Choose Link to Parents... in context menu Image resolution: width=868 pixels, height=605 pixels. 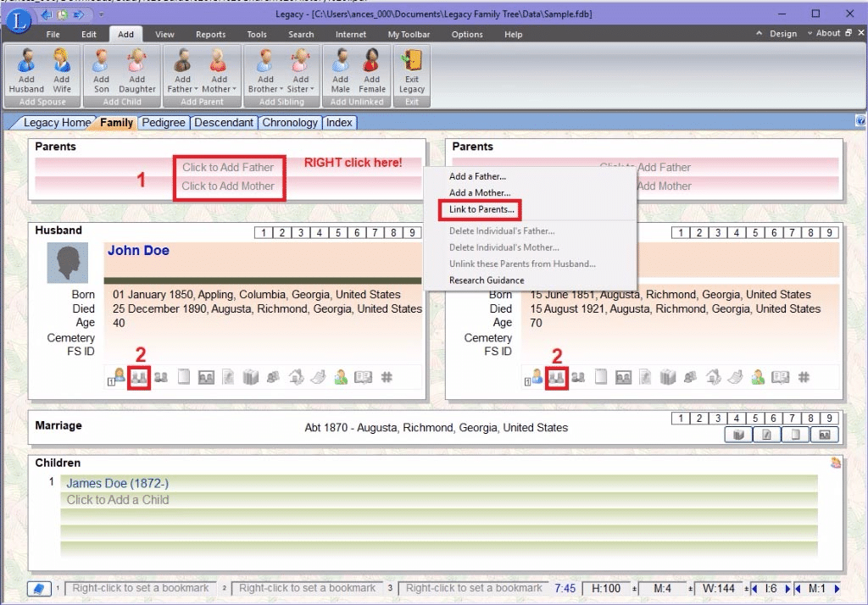tap(481, 209)
